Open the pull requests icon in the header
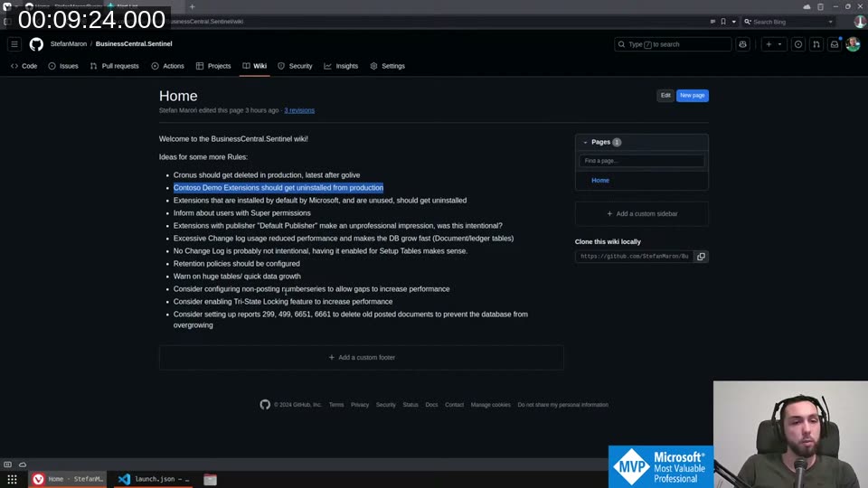The width and height of the screenshot is (868, 488). click(816, 44)
